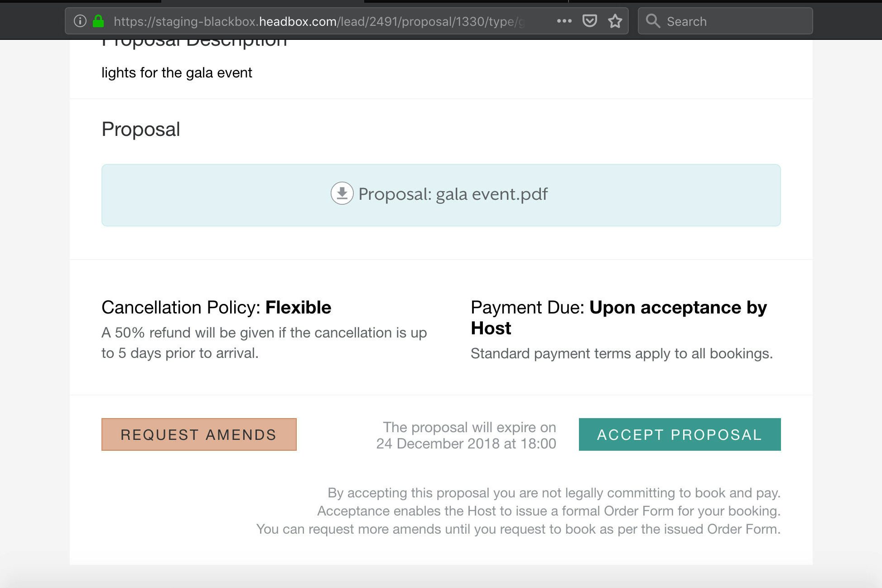
Task: Accept the proposal with Accept Proposal
Action: [x=680, y=434]
